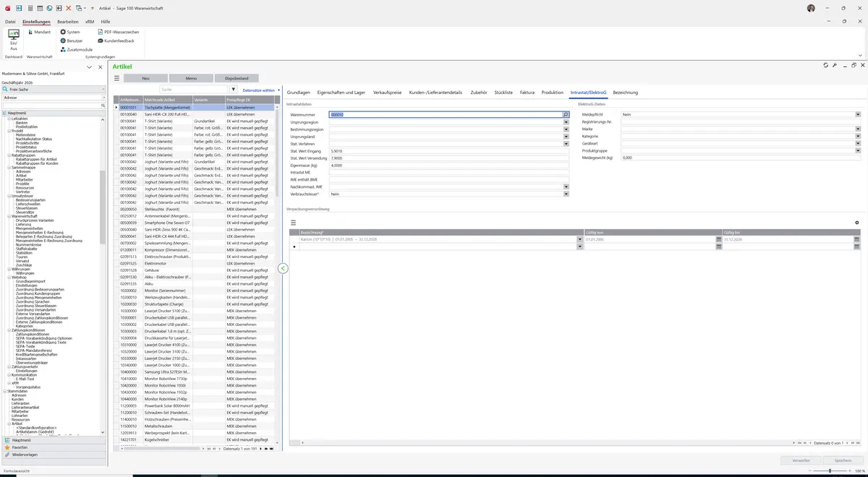Open the Stat. Verfahren dropdown

point(566,144)
